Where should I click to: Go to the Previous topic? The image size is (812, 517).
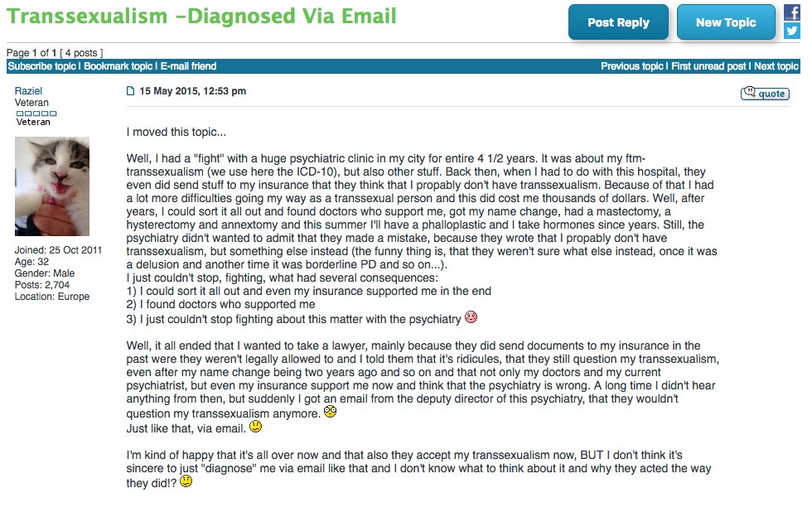[x=631, y=66]
